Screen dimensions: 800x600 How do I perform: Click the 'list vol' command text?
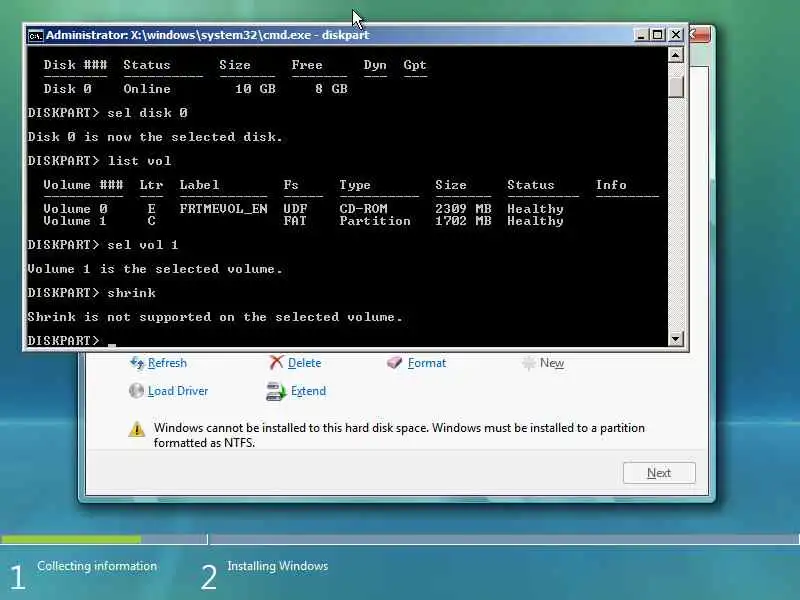point(139,161)
